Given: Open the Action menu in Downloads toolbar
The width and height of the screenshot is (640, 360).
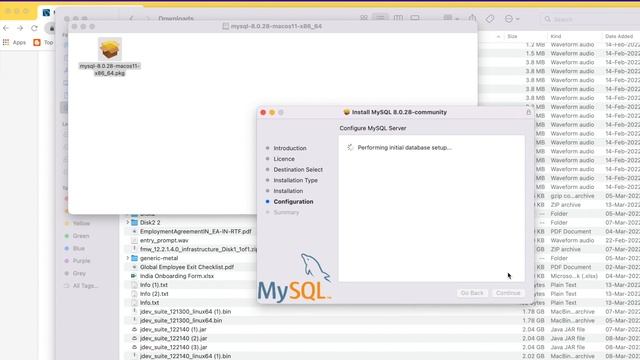Looking at the screenshot, I should coord(511,19).
